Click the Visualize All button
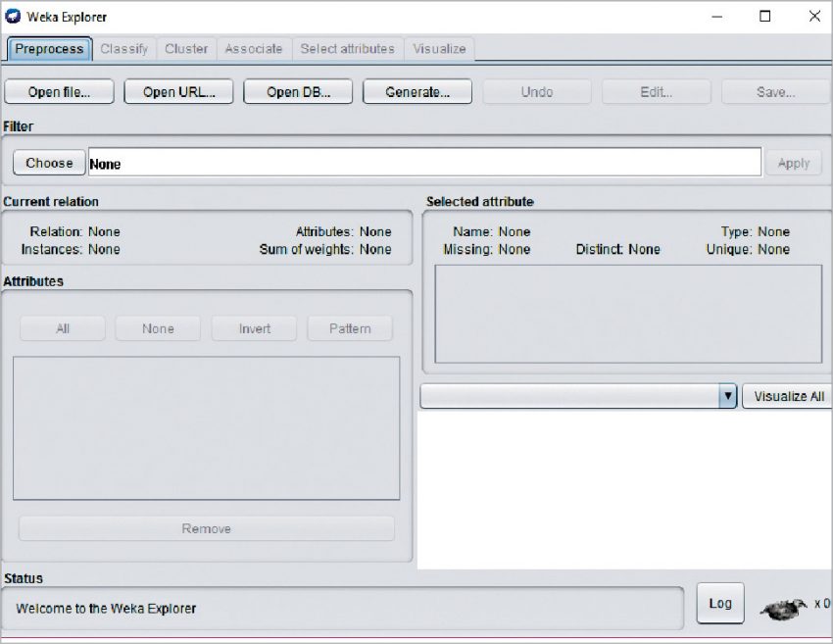Image resolution: width=833 pixels, height=644 pixels. click(x=786, y=396)
